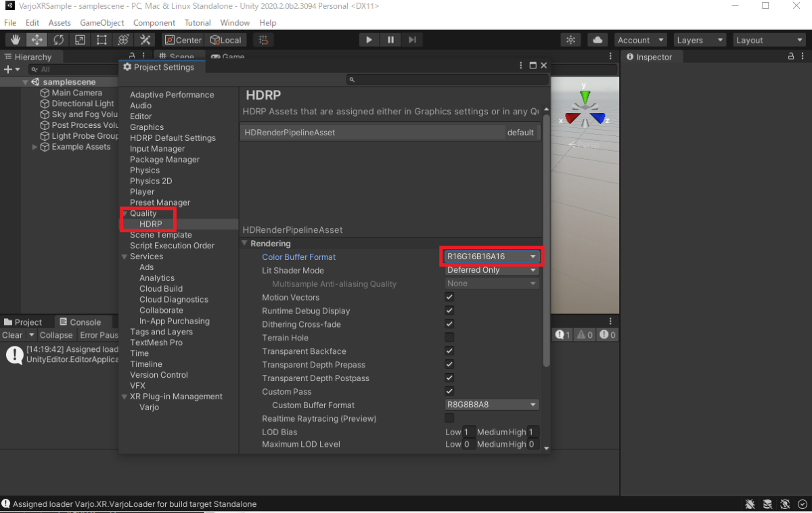Expand the Example Assets hierarchy item

click(x=35, y=147)
